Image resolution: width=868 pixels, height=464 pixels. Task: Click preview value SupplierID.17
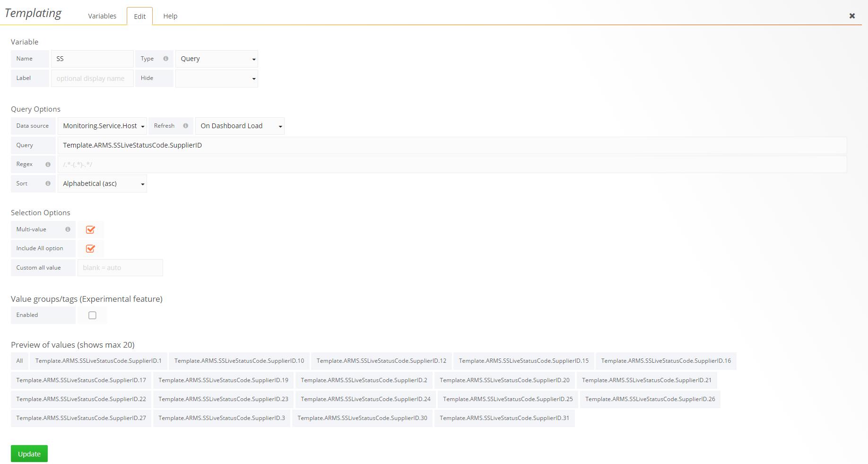pyautogui.click(x=81, y=380)
